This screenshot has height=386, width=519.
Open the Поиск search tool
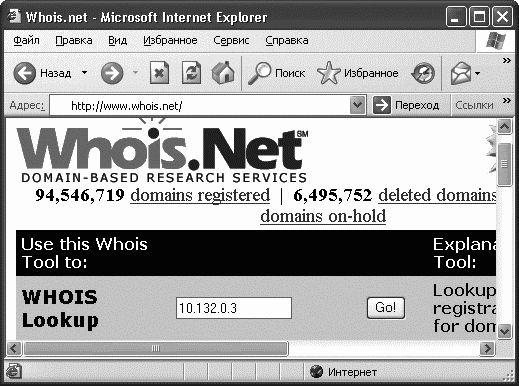276,73
